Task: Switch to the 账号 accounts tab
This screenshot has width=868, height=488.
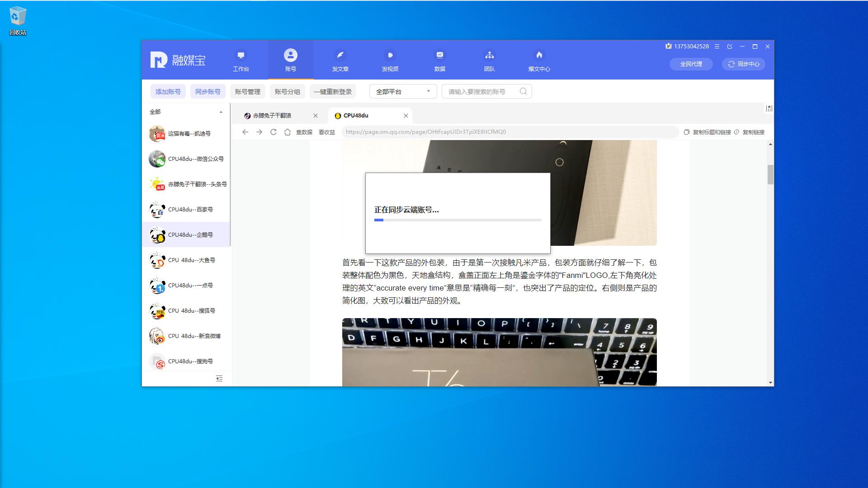Action: [x=290, y=60]
